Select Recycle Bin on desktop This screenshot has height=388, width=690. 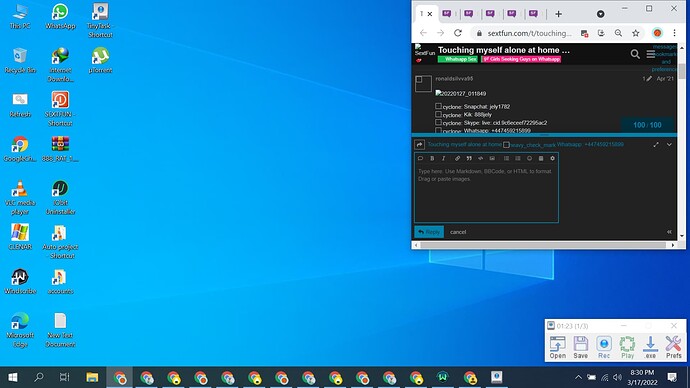[x=20, y=61]
